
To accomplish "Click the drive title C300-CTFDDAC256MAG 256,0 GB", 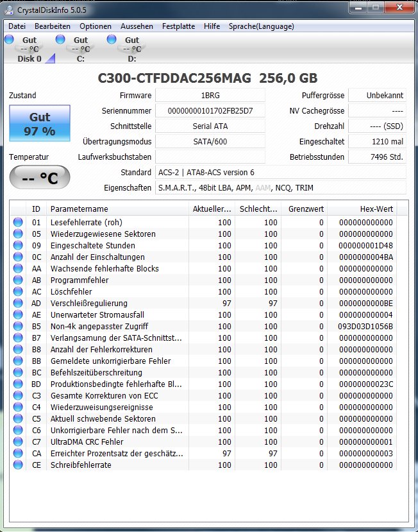I will click(208, 78).
